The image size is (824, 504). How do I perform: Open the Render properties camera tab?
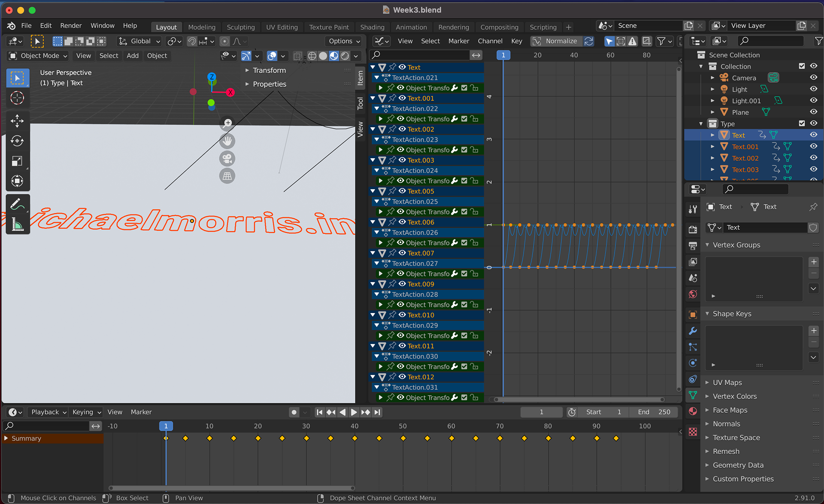tap(693, 229)
